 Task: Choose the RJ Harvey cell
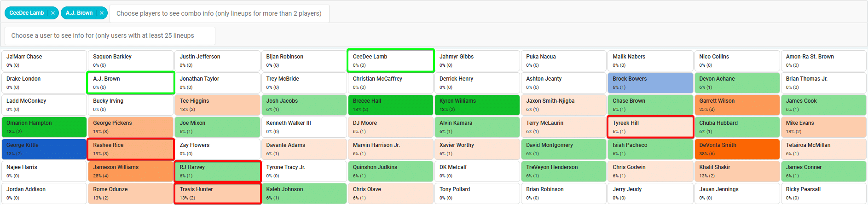tap(217, 171)
